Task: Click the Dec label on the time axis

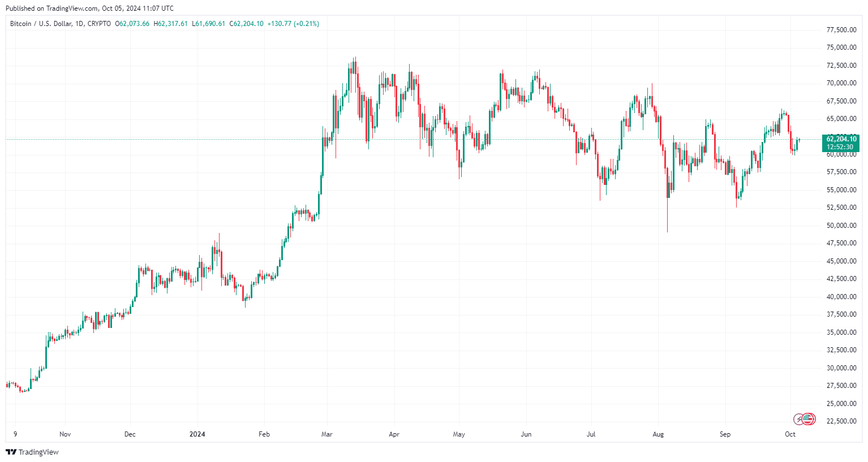Action: 130,434
